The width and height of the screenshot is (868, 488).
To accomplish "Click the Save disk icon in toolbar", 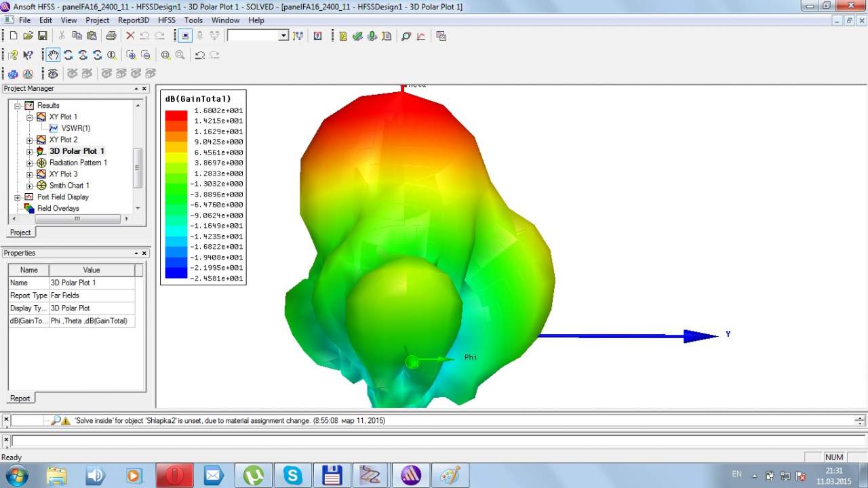I will pos(42,36).
